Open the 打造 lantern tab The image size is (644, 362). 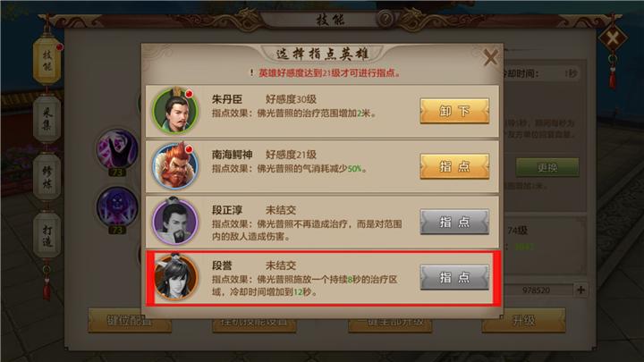47,235
